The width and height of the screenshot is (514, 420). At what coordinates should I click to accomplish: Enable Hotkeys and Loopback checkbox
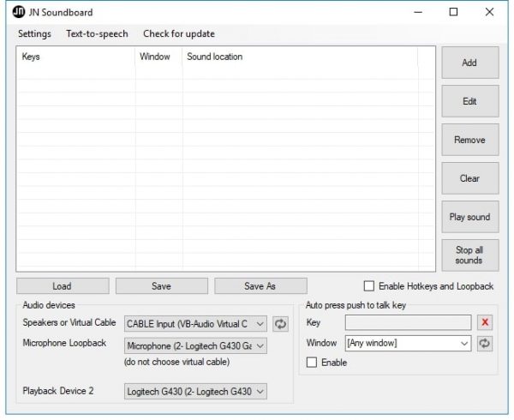(369, 286)
